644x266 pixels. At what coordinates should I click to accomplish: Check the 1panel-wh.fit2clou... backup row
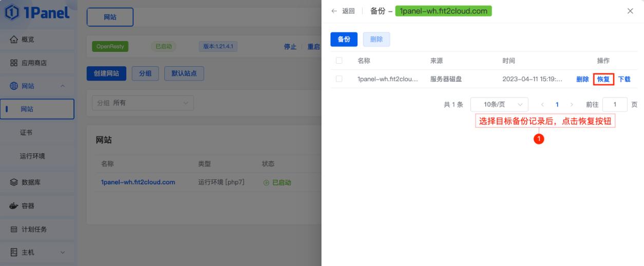click(339, 79)
